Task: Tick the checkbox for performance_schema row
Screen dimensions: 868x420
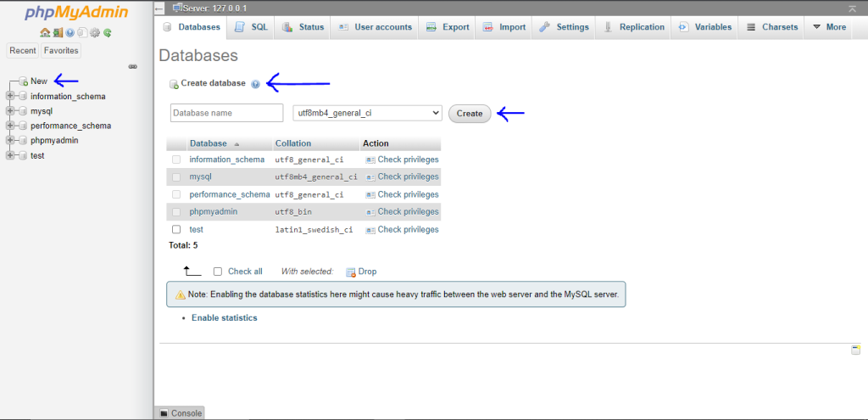Action: pyautogui.click(x=176, y=194)
